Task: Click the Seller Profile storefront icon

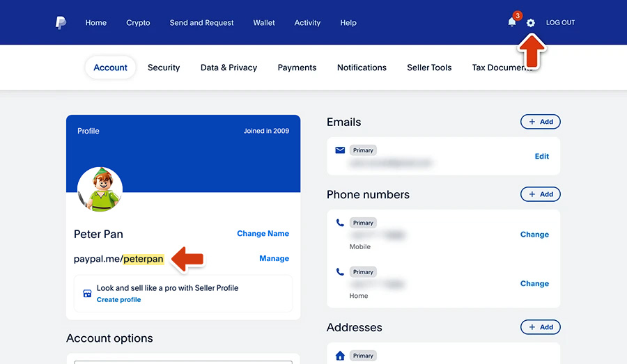Action: [87, 294]
